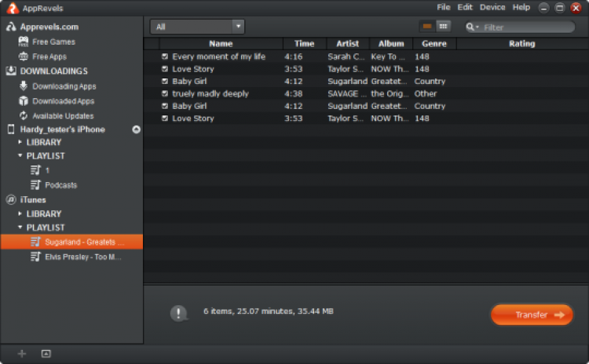Click the iPhone device icon
Screen dimensions: 589x364
point(11,129)
